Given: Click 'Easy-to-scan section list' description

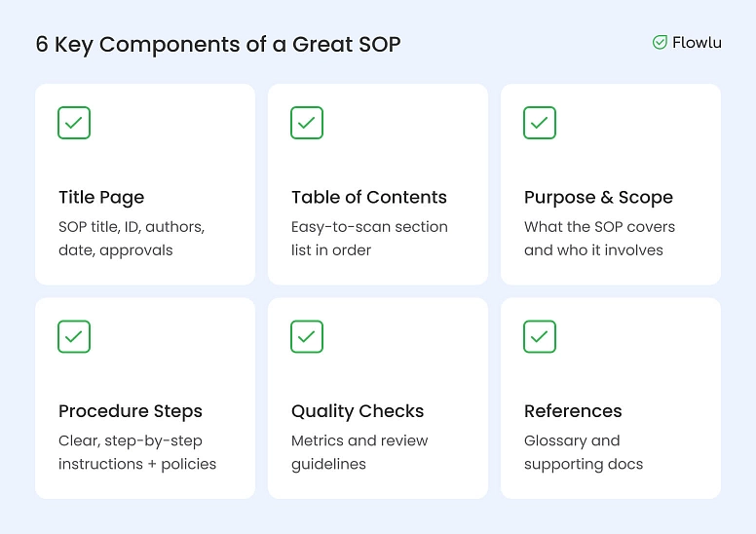Looking at the screenshot, I should (x=369, y=227).
